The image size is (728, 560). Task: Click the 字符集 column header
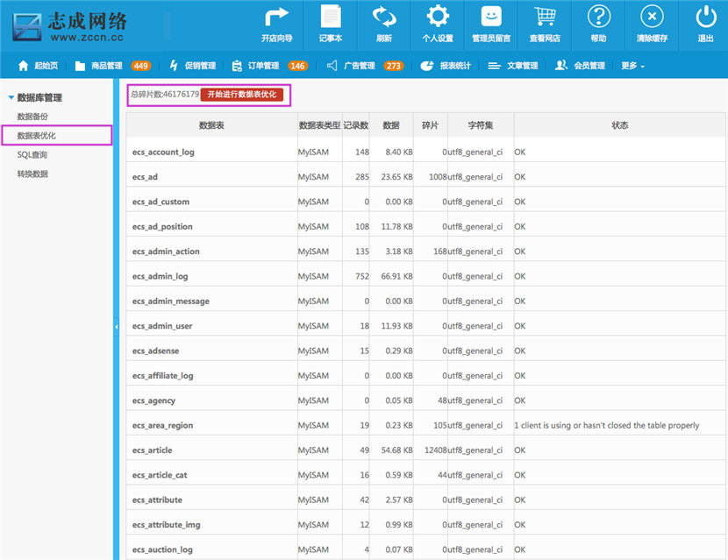click(x=481, y=125)
